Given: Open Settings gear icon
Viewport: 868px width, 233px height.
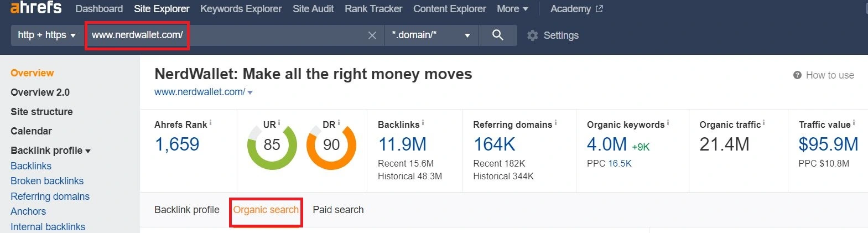Looking at the screenshot, I should click(532, 35).
